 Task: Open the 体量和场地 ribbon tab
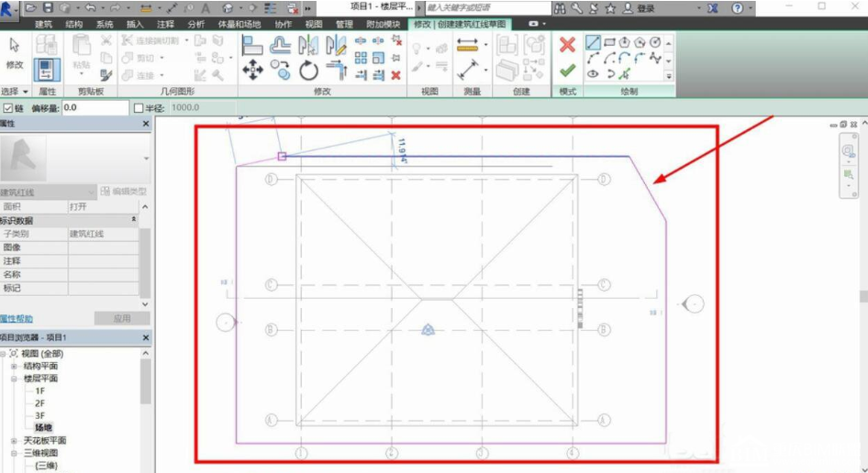239,25
